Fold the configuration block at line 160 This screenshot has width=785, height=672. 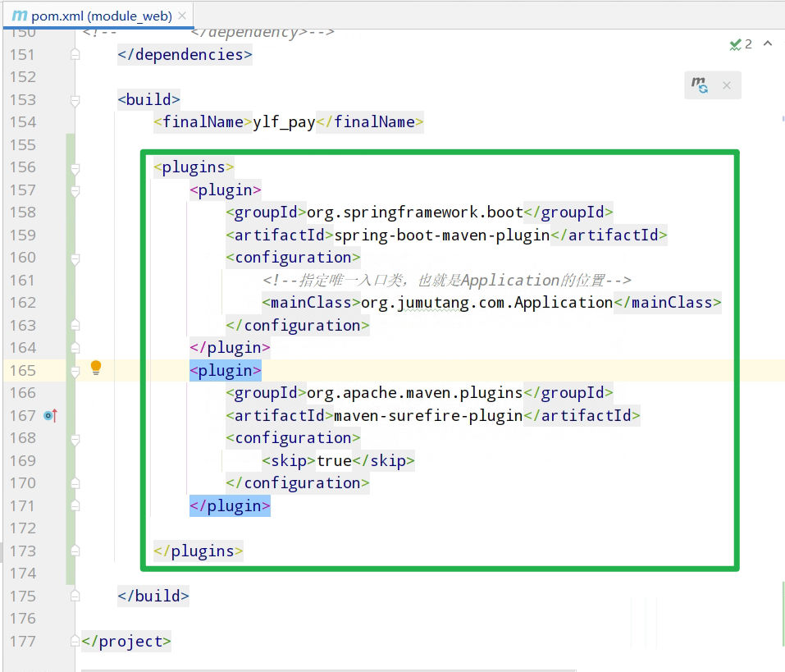[75, 258]
